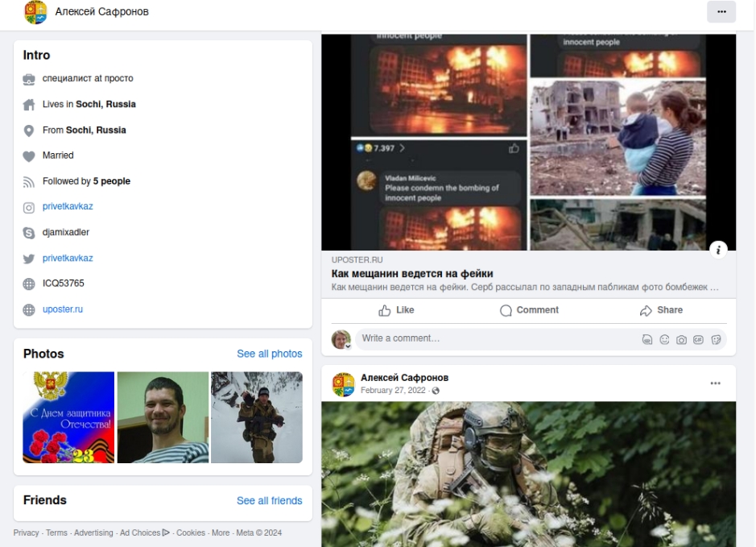
Task: Click the globe icon beside ICQ53765
Action: (29, 284)
